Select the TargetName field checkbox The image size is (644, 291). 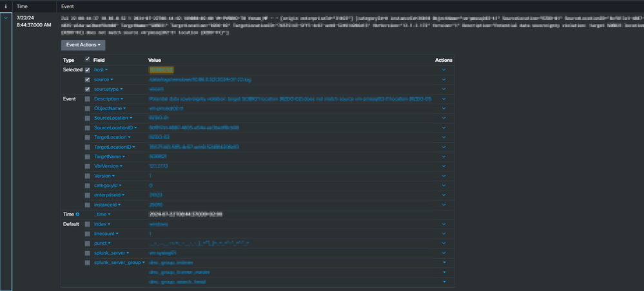(x=87, y=156)
